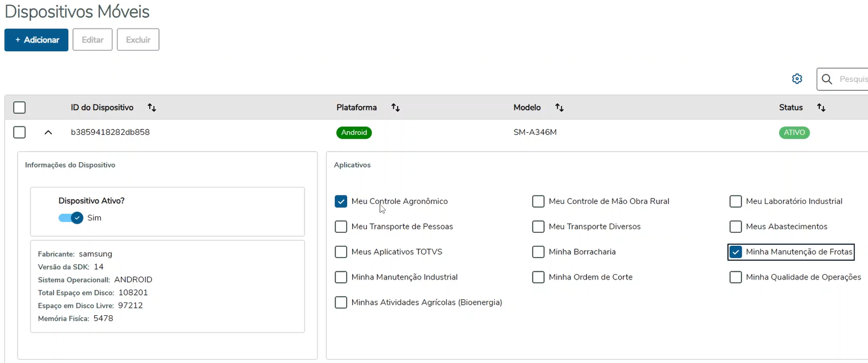Screen dimensions: 868x363
Task: Select all devices header checkbox
Action: 19,108
